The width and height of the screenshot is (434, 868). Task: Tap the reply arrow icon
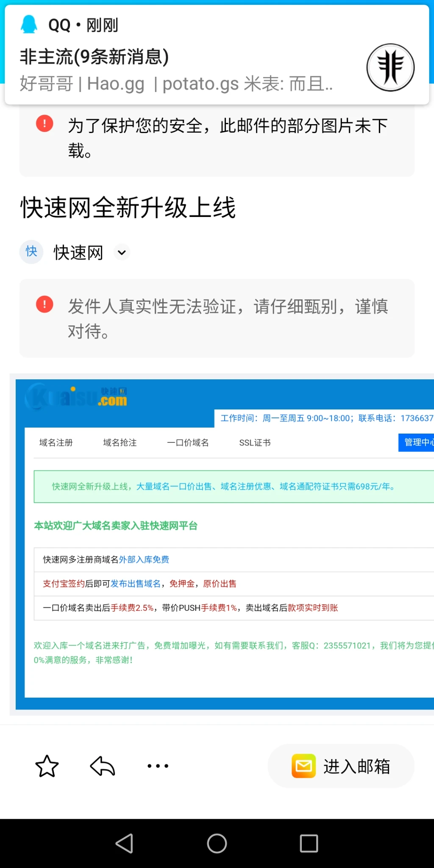(x=103, y=766)
